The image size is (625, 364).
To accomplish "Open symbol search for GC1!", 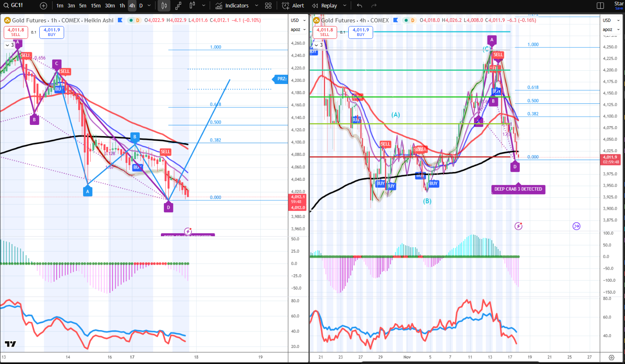I will (14, 5).
